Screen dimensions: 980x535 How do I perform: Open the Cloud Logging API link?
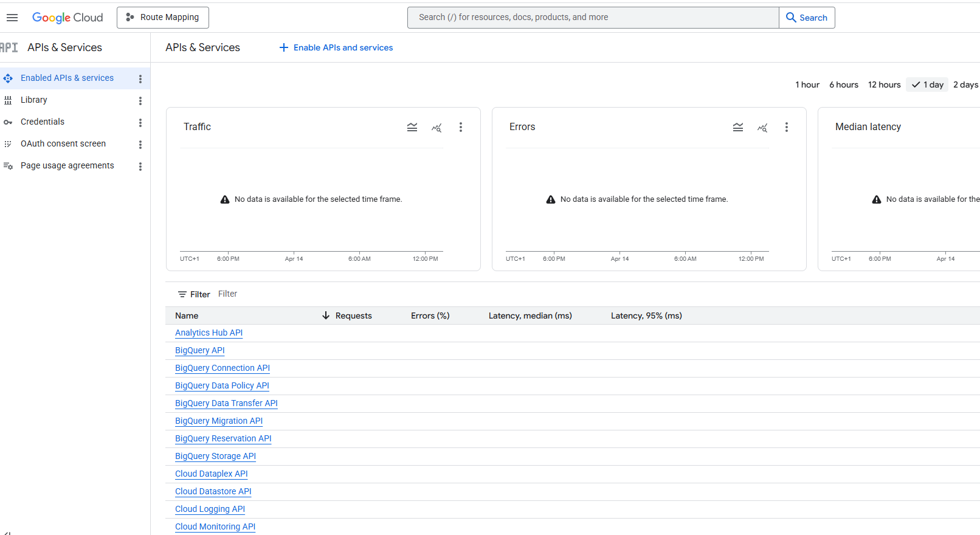click(210, 509)
